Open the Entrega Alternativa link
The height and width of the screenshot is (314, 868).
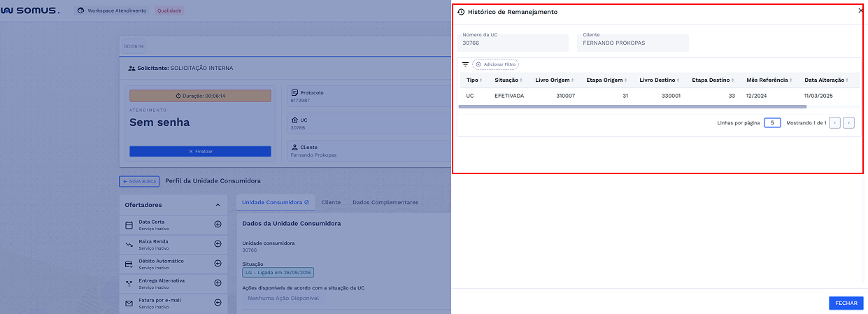[x=162, y=280]
